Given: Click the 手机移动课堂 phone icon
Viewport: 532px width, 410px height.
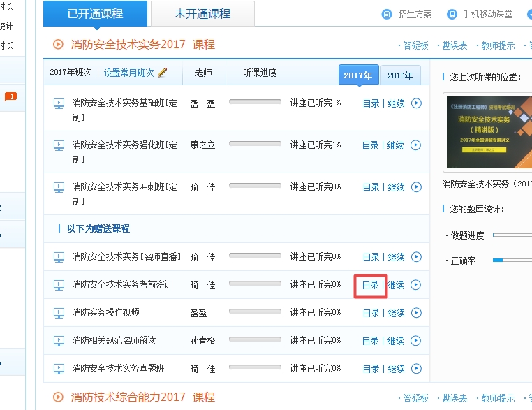Looking at the screenshot, I should [x=452, y=14].
